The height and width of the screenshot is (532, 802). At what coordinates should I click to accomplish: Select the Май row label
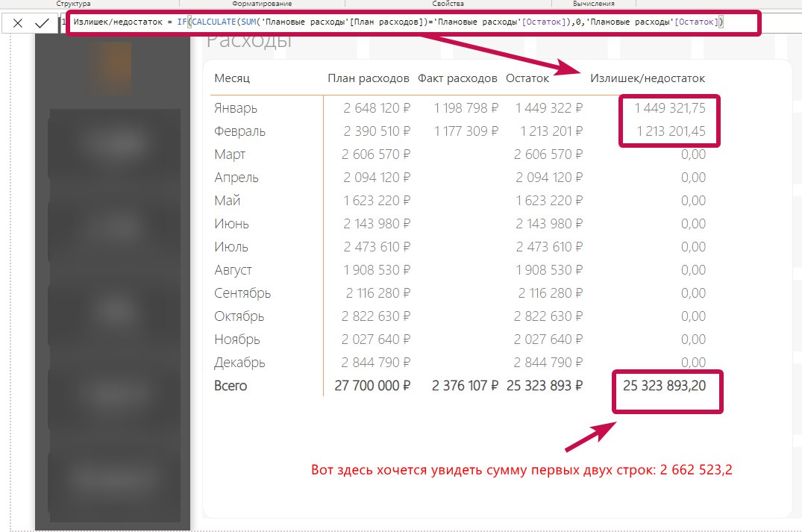pos(227,201)
